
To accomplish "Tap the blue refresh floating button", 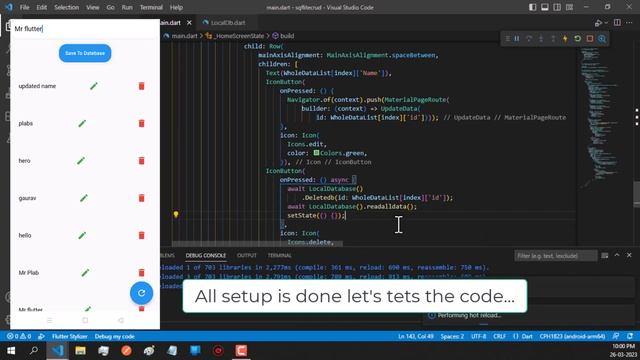I will (141, 293).
